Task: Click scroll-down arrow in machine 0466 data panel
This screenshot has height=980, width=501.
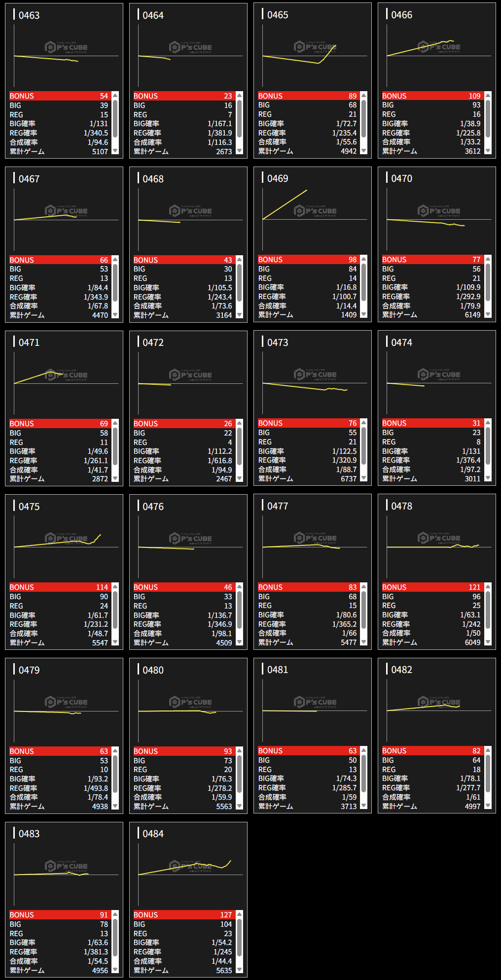Action: click(488, 151)
